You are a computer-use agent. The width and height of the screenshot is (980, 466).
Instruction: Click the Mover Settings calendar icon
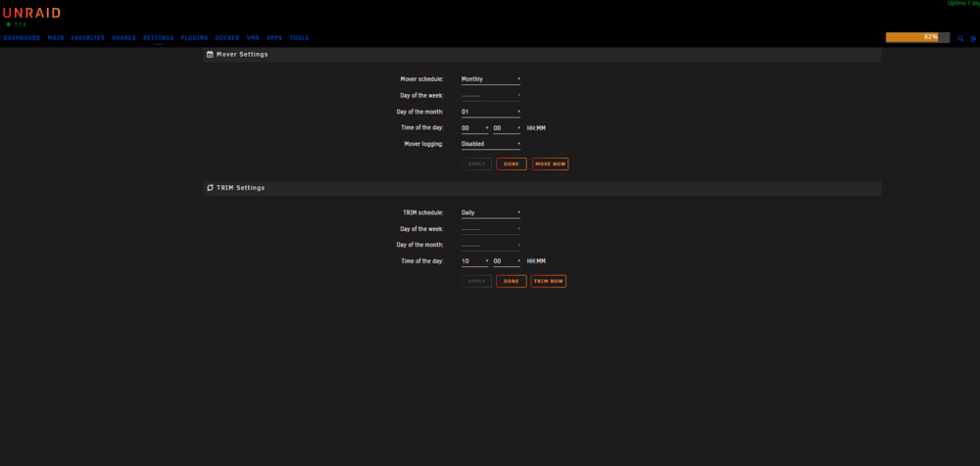(210, 55)
